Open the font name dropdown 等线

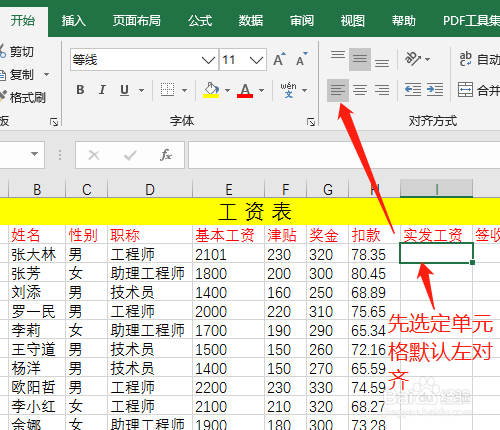[x=208, y=60]
